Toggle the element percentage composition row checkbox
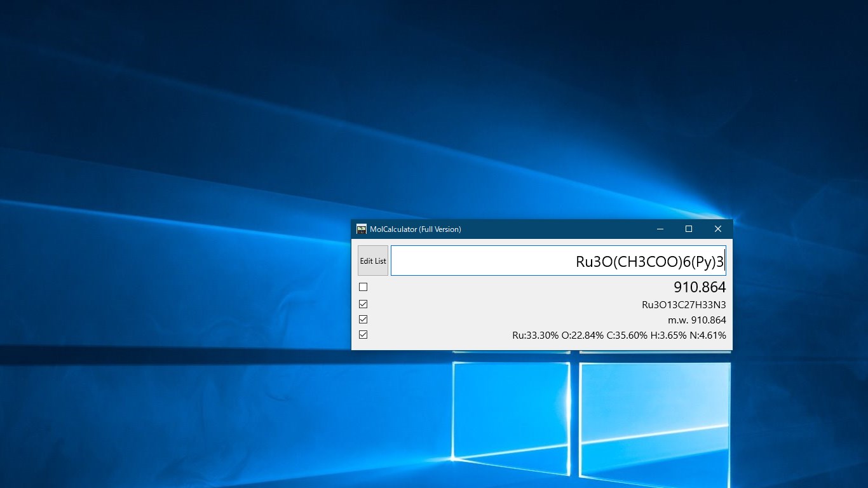Viewport: 868px width, 488px height. (x=363, y=335)
